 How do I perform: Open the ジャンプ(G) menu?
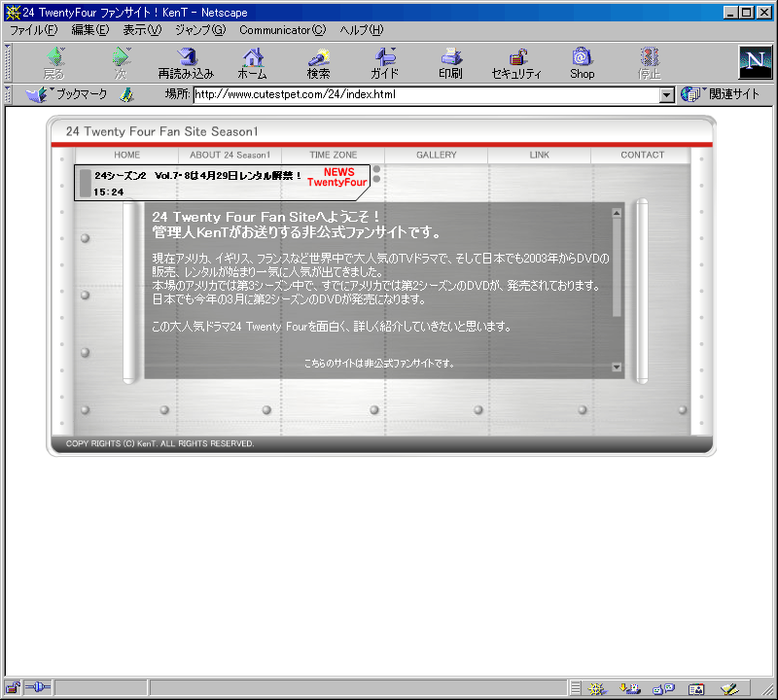click(x=200, y=30)
